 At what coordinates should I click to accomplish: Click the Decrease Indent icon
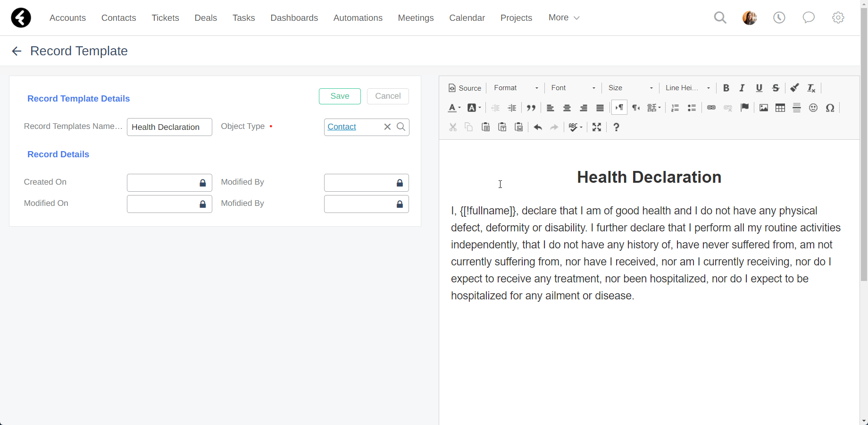click(x=495, y=108)
